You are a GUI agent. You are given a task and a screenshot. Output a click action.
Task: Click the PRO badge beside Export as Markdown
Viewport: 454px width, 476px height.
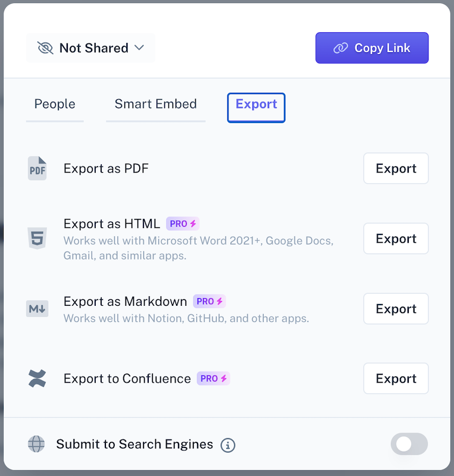point(209,301)
